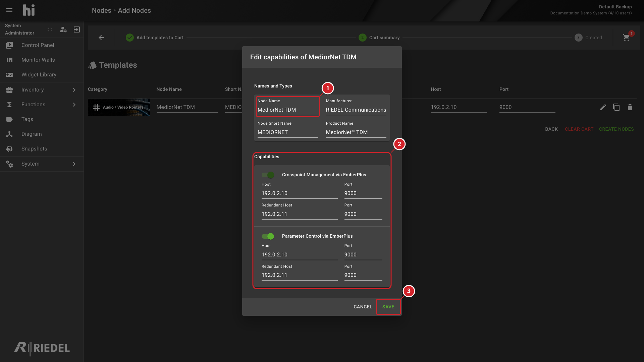Expand the Functions submenu chevron
This screenshot has height=362, width=644.
click(x=74, y=104)
